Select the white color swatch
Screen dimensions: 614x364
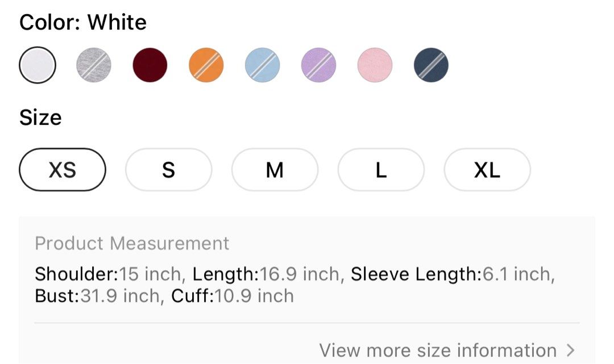tap(38, 65)
